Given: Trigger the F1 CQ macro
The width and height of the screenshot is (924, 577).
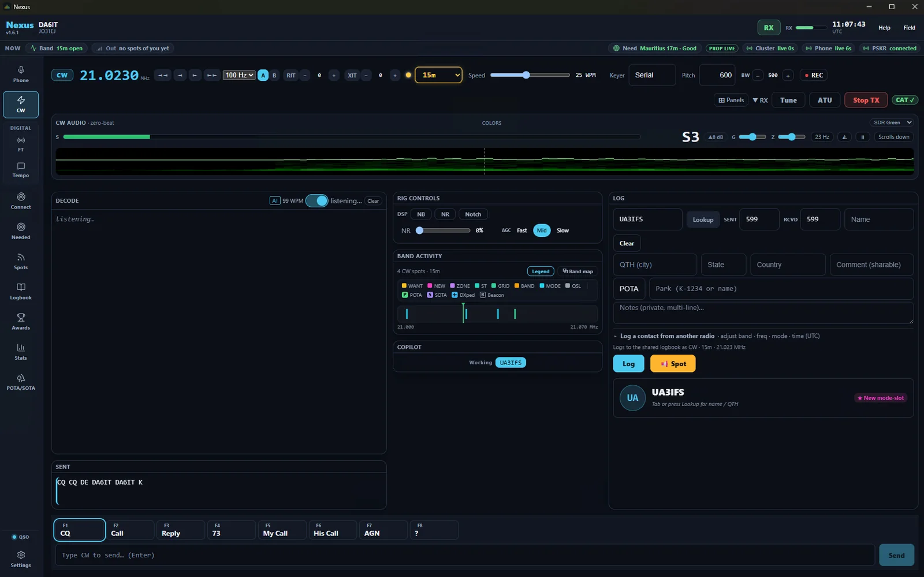Looking at the screenshot, I should click(x=80, y=530).
